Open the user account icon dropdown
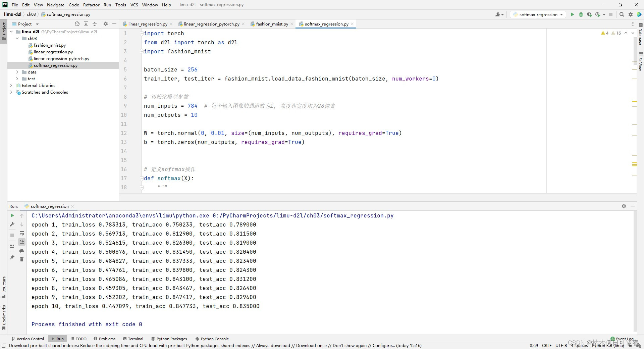Viewport: 644px width, 349px height. click(x=499, y=14)
